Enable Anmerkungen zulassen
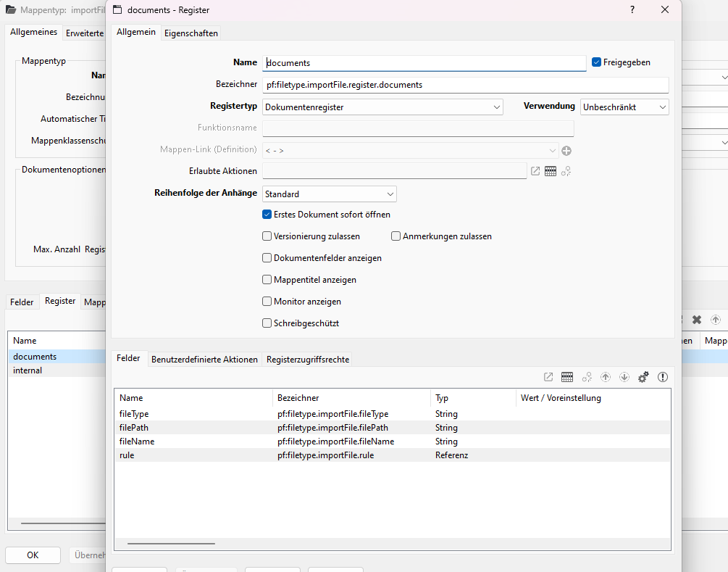The height and width of the screenshot is (572, 728). (x=396, y=236)
